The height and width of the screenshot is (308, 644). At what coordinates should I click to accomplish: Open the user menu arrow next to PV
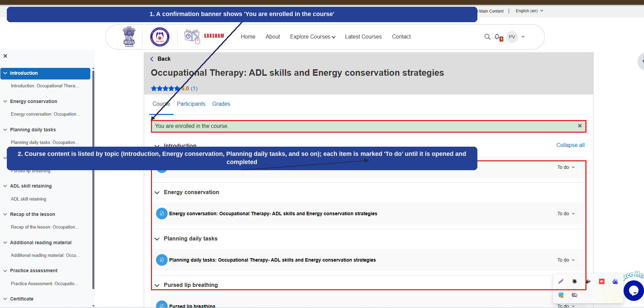523,37
